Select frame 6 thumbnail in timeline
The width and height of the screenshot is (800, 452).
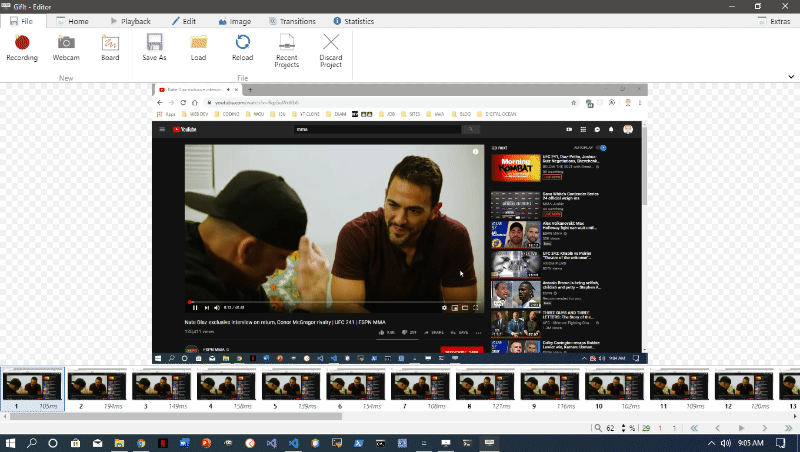356,386
